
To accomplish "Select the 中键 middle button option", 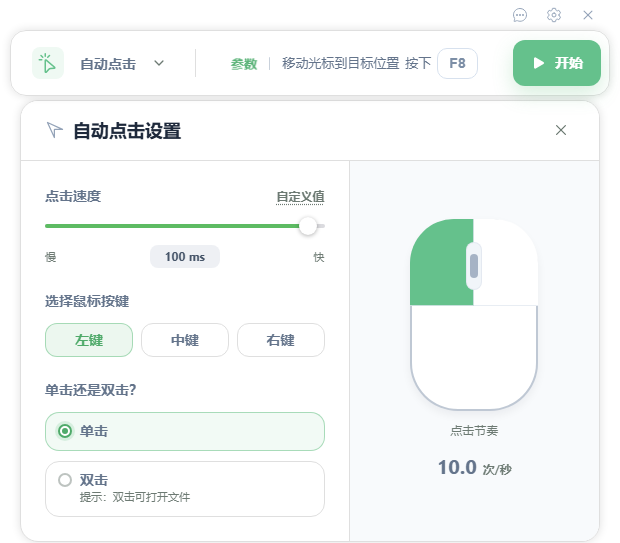I will click(185, 340).
